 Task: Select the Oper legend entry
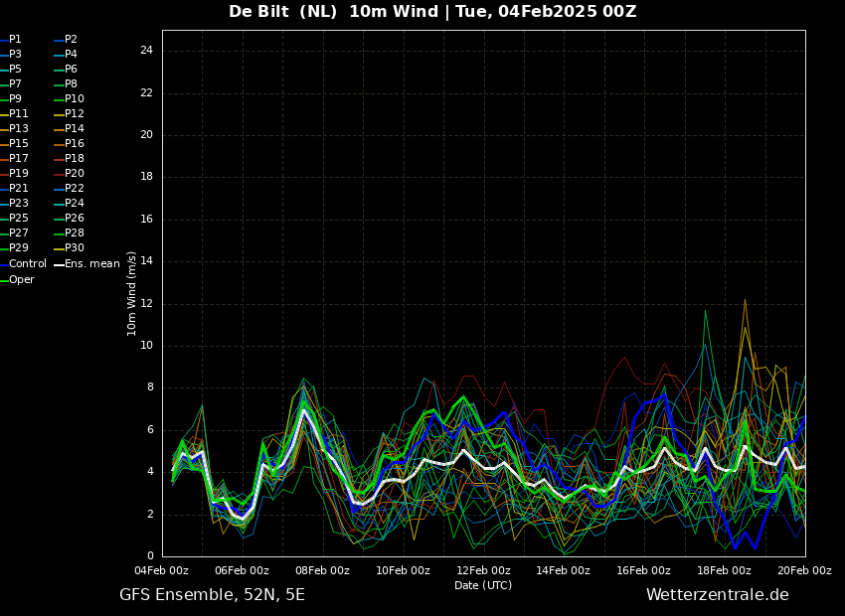click(x=22, y=280)
